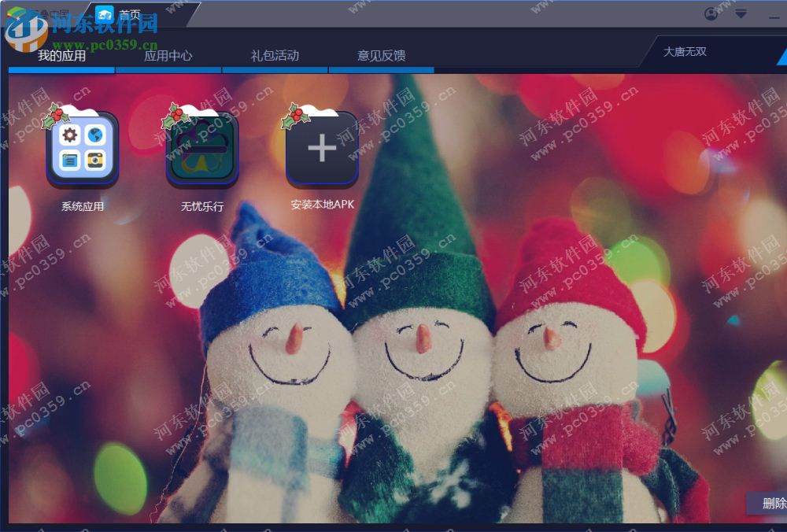Open the user account avatar icon

pos(711,14)
